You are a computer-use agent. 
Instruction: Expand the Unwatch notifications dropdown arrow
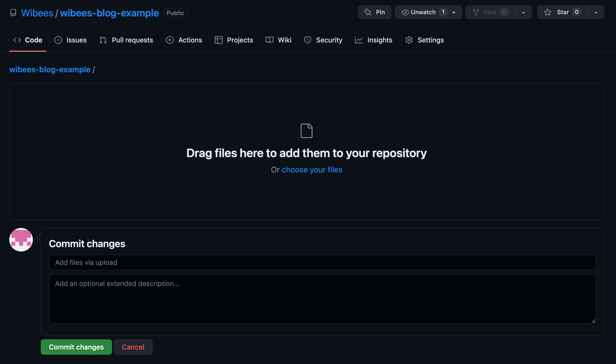tap(454, 12)
